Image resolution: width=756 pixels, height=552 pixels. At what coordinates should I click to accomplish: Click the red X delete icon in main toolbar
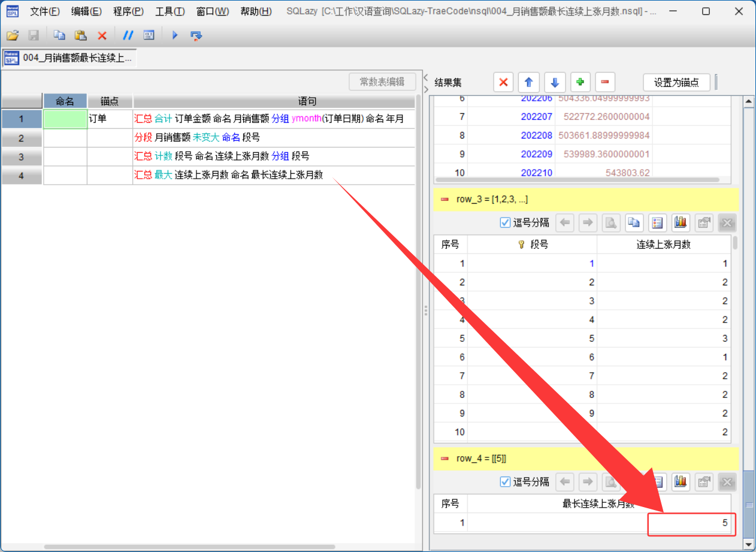[x=102, y=35]
